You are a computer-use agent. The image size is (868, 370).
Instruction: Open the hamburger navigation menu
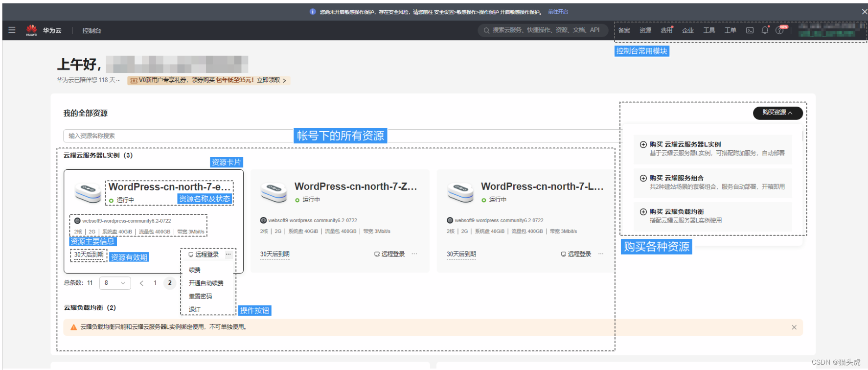(12, 30)
